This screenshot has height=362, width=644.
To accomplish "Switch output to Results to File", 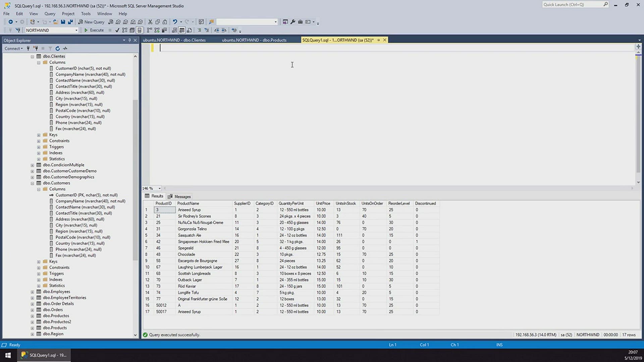I will (x=189, y=30).
